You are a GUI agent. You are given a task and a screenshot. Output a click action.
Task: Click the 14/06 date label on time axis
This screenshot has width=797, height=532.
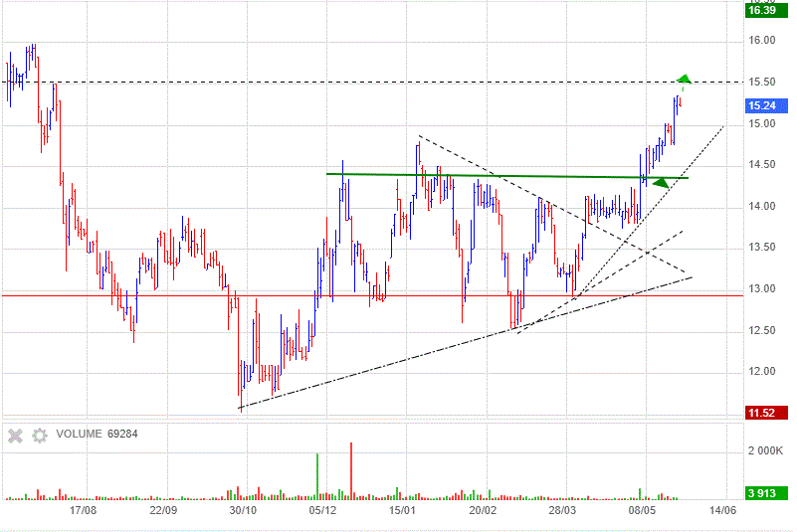721,510
